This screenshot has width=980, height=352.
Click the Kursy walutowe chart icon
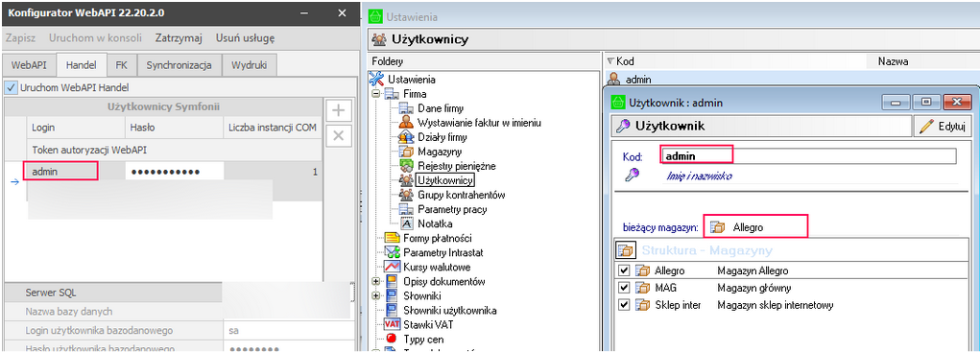[393, 268]
